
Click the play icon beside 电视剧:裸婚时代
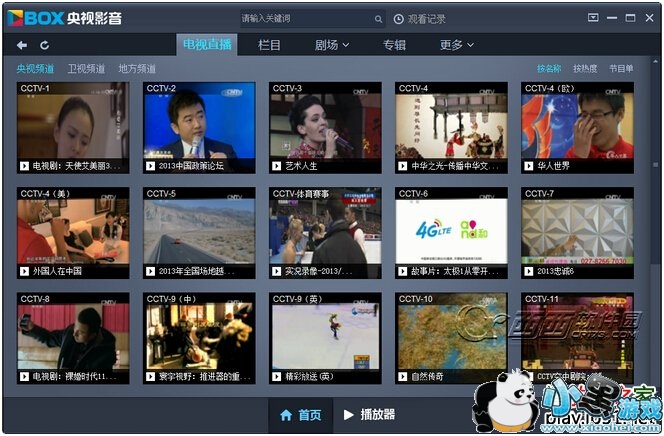coord(25,376)
